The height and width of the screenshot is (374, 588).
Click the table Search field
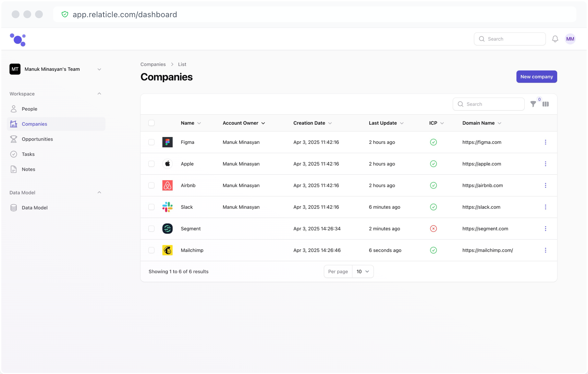489,104
